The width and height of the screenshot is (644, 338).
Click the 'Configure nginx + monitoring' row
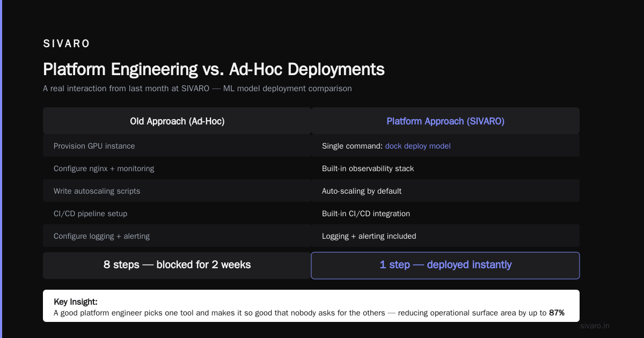(x=177, y=168)
